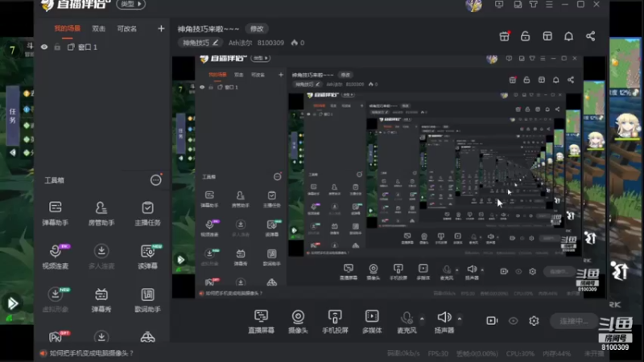Image resolution: width=644 pixels, height=362 pixels.
Task: Mute the 扬声器 speaker
Action: pyautogui.click(x=444, y=321)
